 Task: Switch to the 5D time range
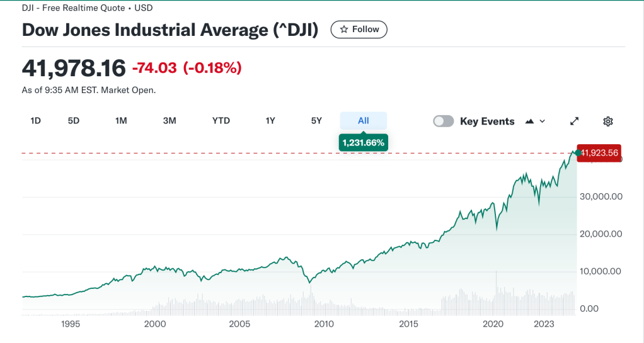[74, 121]
